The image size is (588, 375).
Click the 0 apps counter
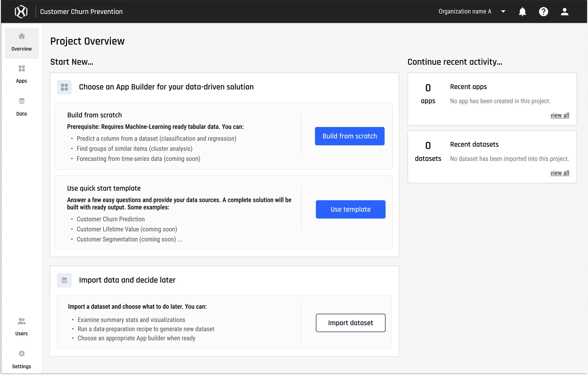[x=428, y=94]
